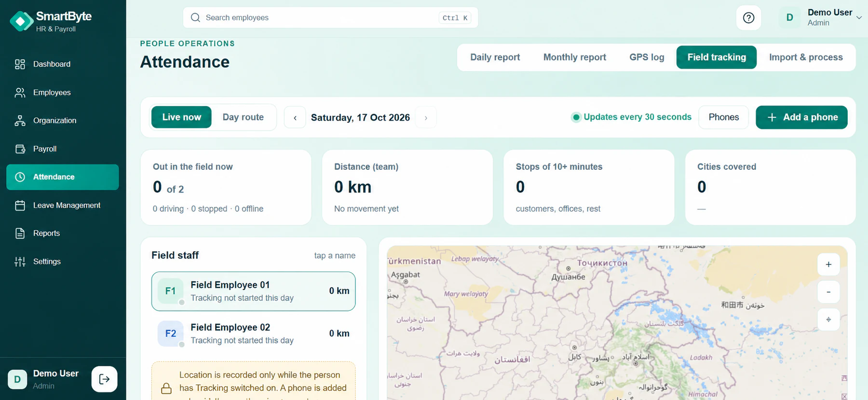Image resolution: width=868 pixels, height=400 pixels.
Task: Recenter the map with locate icon
Action: pos(828,319)
